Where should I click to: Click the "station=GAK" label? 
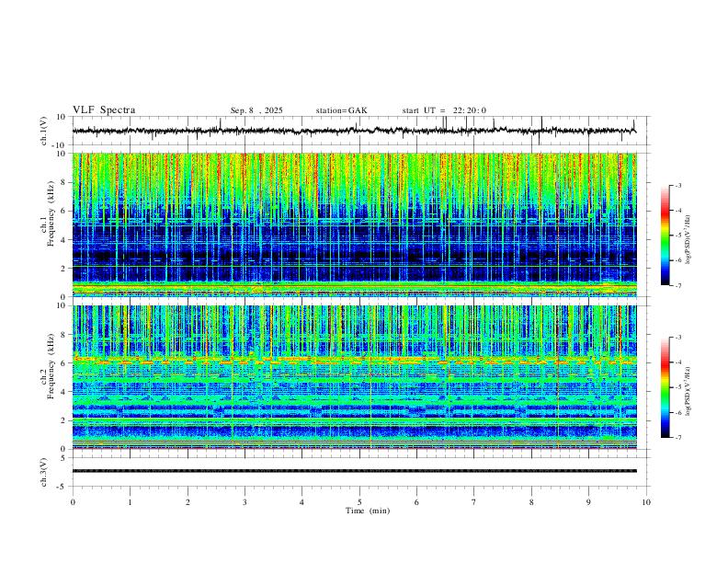click(x=341, y=110)
